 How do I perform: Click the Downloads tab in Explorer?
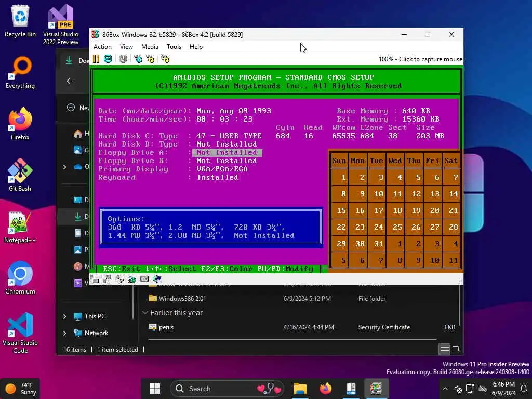click(76, 60)
